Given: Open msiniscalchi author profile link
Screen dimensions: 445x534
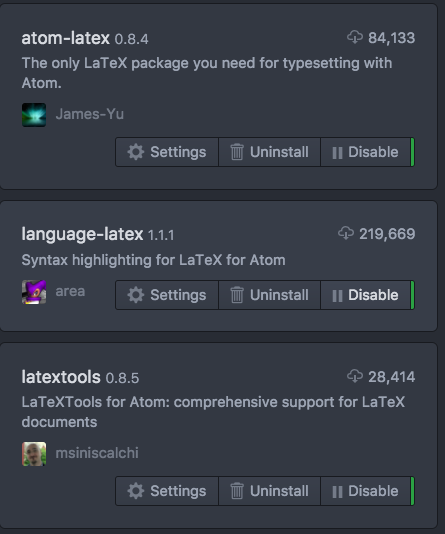Looking at the screenshot, I should click(97, 453).
